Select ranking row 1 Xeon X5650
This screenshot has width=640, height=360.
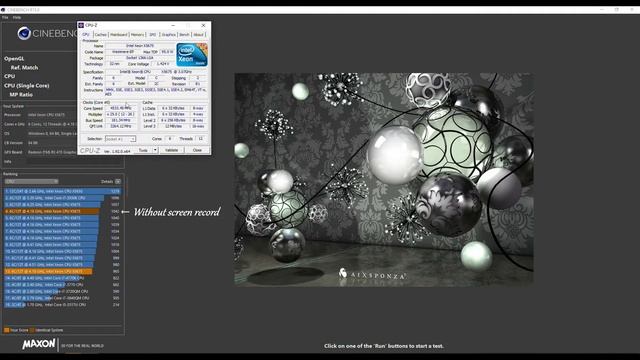(63, 191)
